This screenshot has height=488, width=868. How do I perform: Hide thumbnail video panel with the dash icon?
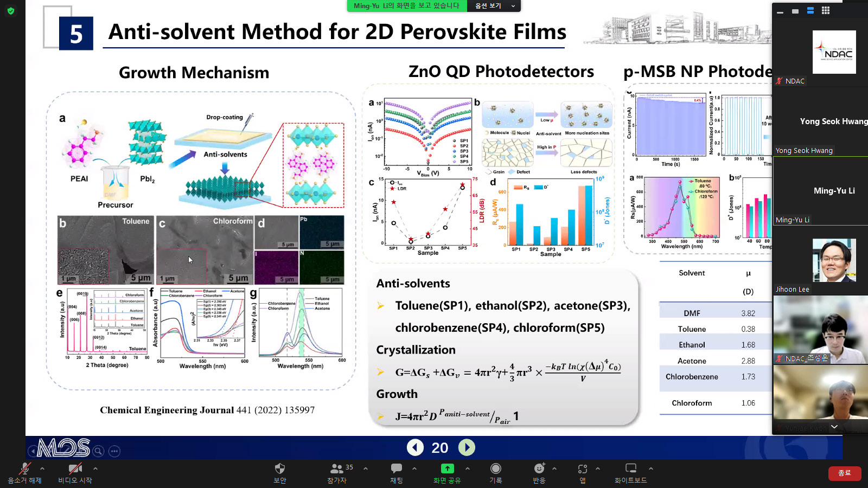(x=780, y=11)
